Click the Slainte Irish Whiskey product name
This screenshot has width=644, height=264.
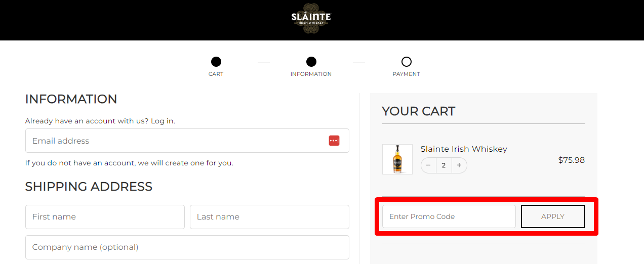pyautogui.click(x=464, y=149)
